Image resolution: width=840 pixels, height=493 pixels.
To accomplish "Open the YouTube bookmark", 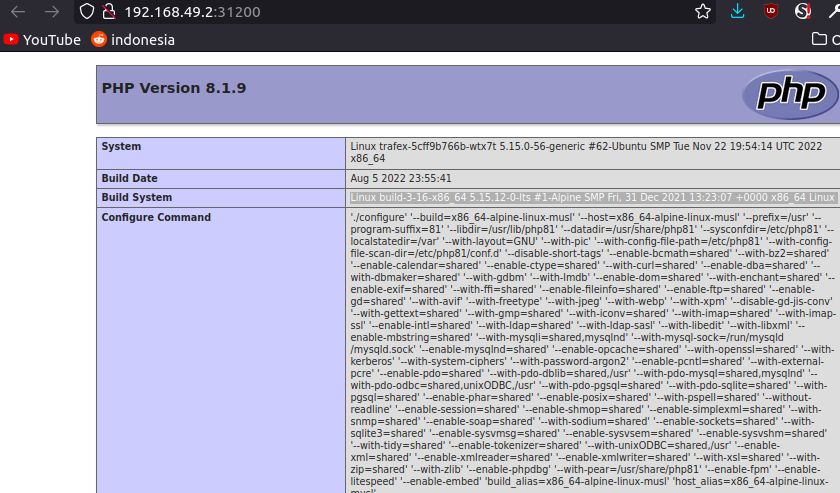I will coord(41,40).
